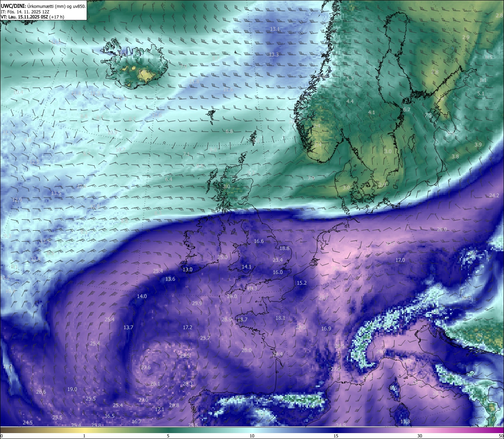The height and width of the screenshot is (439, 504).
Task: Click the 25.9 value on the map
Action: [197, 304]
